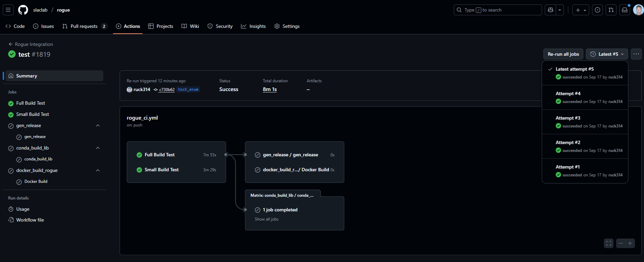Click the issues icon in header

[x=597, y=10]
